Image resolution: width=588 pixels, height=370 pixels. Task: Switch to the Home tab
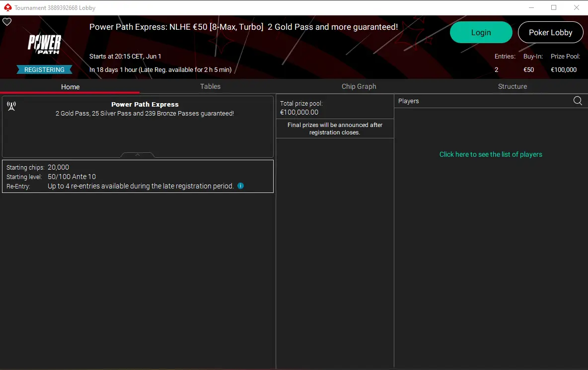pos(70,86)
